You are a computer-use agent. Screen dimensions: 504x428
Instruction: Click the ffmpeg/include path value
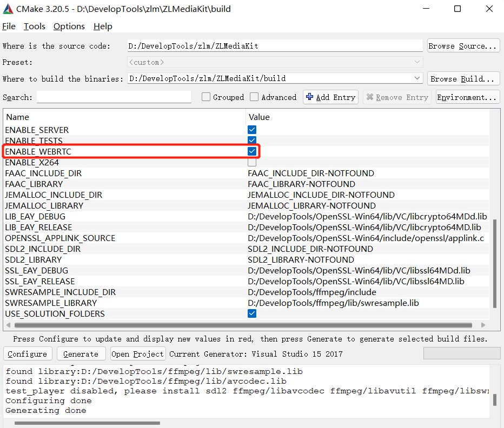coord(312,292)
